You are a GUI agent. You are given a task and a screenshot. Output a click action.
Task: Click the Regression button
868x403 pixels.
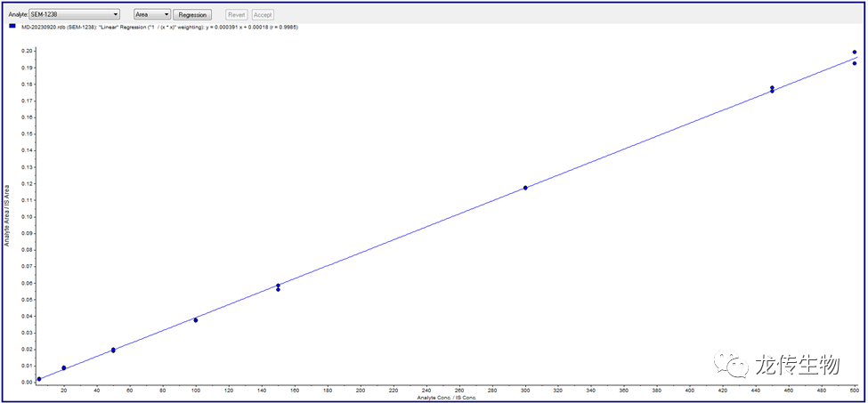point(192,15)
